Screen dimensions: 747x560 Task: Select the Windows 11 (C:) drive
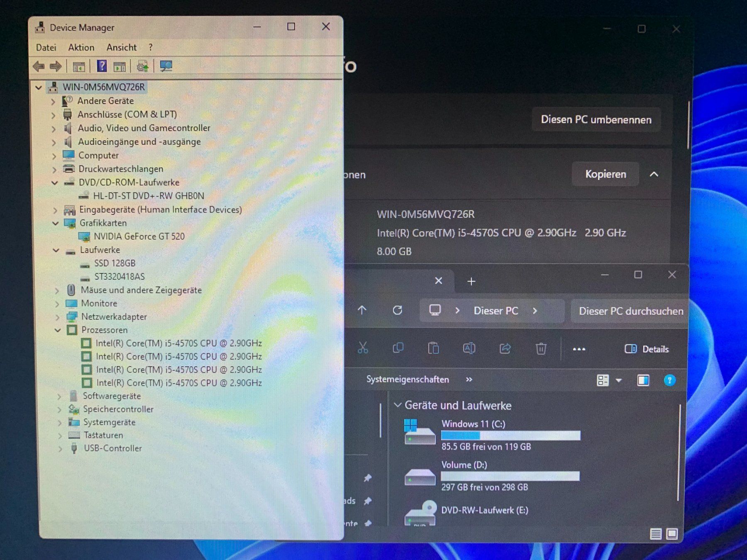[492, 435]
